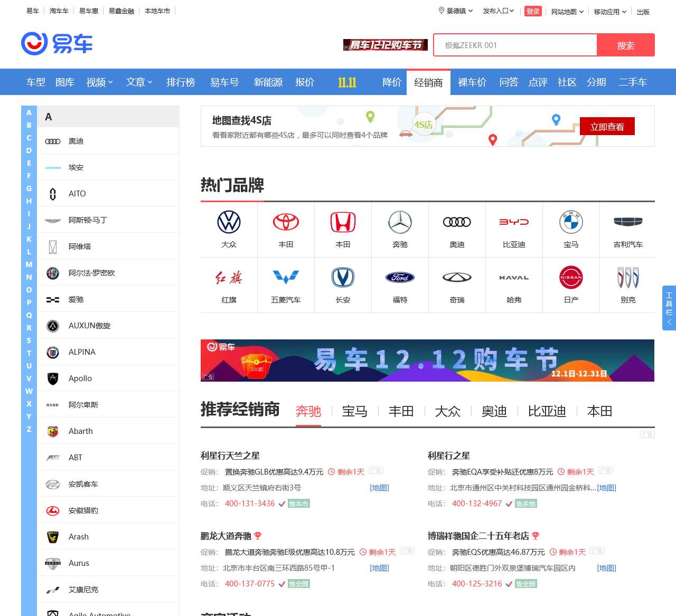
Task: Click the ALPINA logo in sidebar
Action: tap(53, 352)
